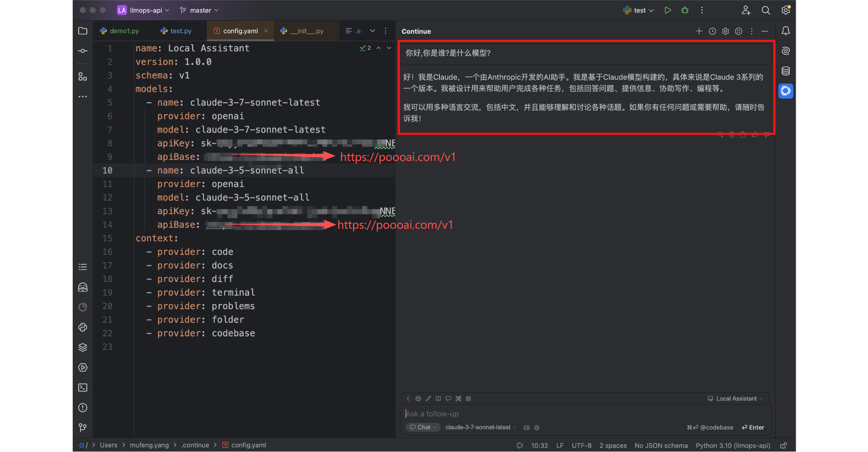The width and height of the screenshot is (868, 452).
Task: Start a new Continue chat session
Action: coord(699,31)
